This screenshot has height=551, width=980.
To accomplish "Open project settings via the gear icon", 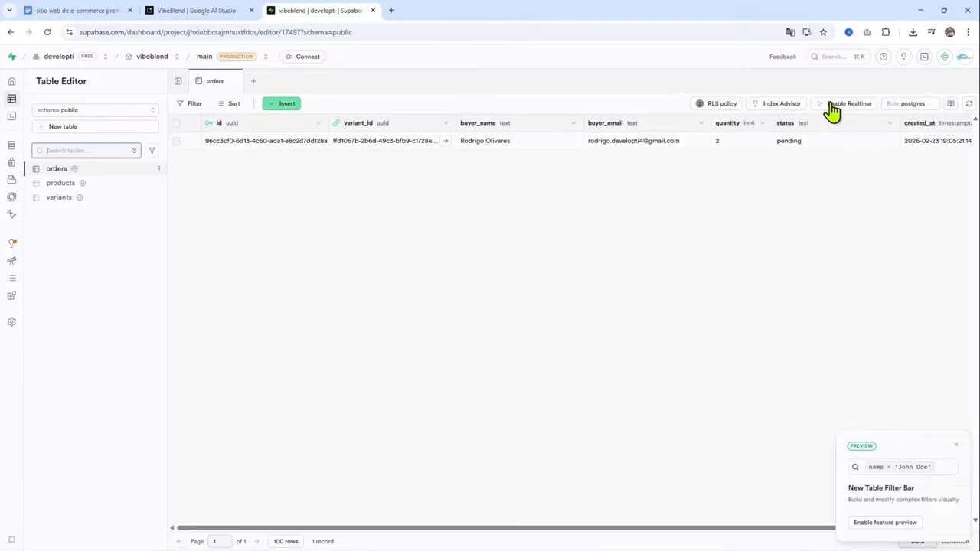I will click(x=11, y=321).
